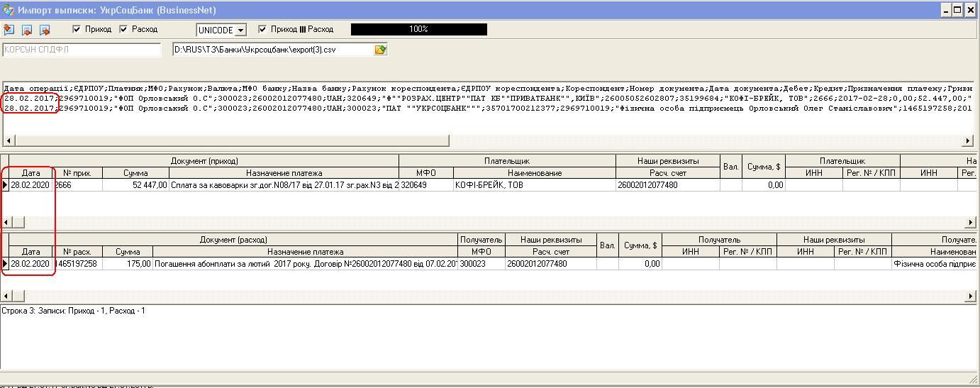Click the application icon in the title bar
980x388 pixels.
9,10
